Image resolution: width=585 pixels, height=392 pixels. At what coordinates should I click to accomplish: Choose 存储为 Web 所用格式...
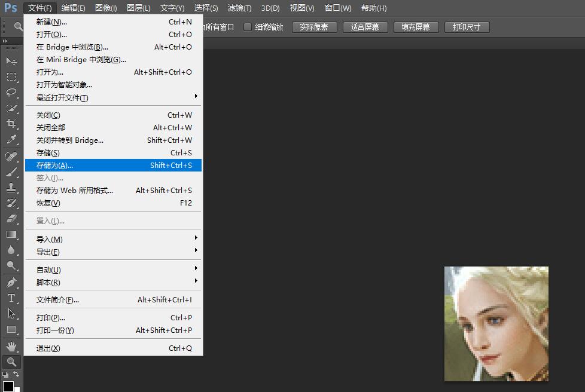pyautogui.click(x=114, y=191)
